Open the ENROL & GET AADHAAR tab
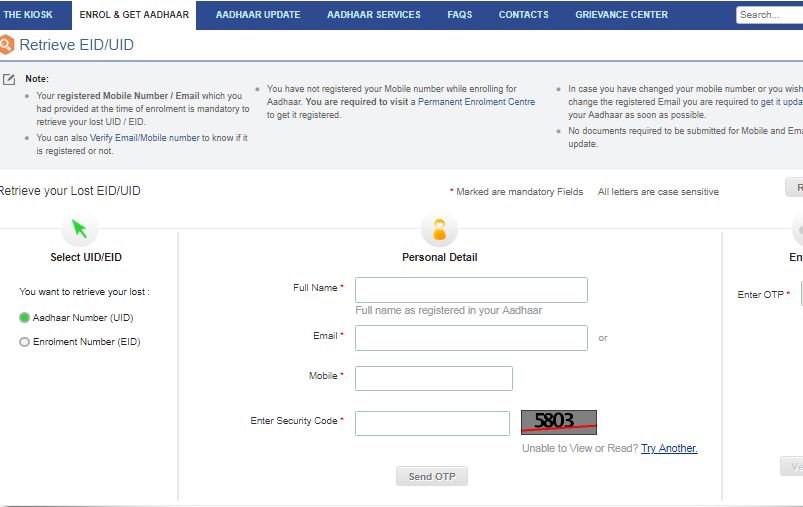The image size is (803, 507). tap(134, 15)
